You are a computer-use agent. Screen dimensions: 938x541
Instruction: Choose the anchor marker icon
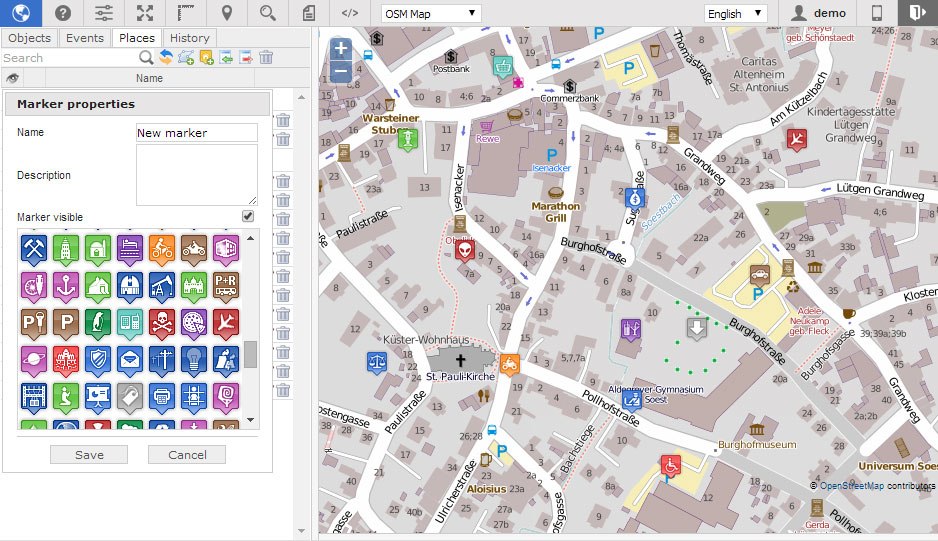[x=66, y=284]
